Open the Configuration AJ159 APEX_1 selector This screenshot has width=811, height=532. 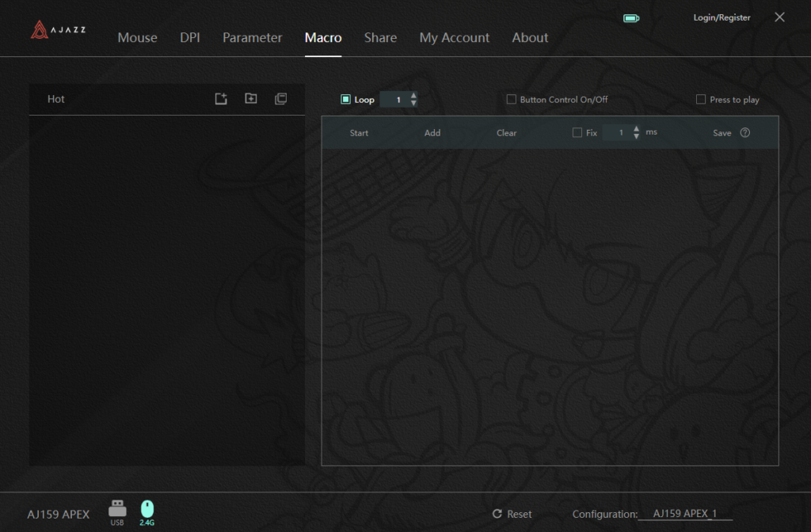point(684,514)
